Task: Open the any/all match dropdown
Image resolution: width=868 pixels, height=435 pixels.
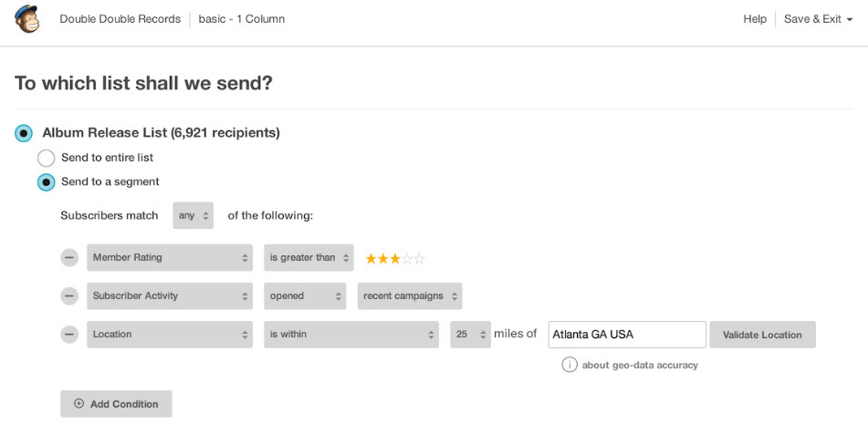Action: (x=193, y=215)
